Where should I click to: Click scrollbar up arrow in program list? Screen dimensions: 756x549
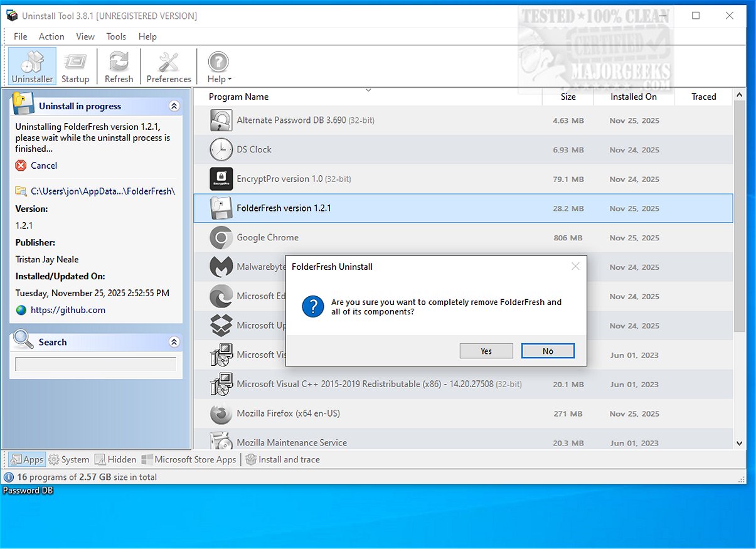point(740,95)
